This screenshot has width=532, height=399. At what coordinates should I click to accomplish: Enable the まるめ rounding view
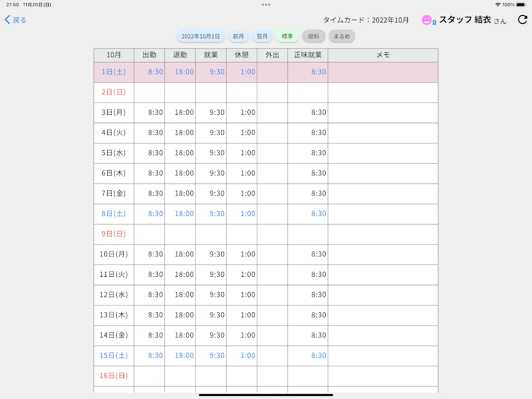[342, 36]
